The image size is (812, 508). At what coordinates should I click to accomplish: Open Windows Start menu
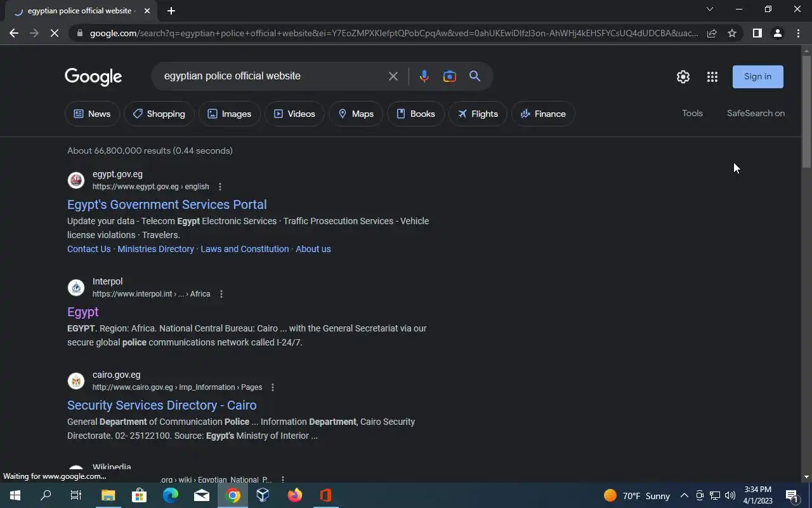coord(15,495)
